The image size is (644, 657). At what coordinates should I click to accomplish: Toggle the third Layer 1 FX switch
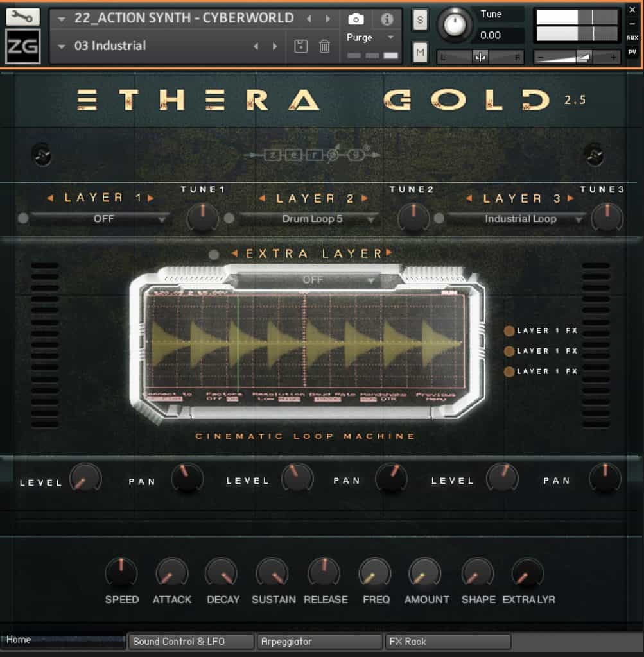(x=509, y=371)
